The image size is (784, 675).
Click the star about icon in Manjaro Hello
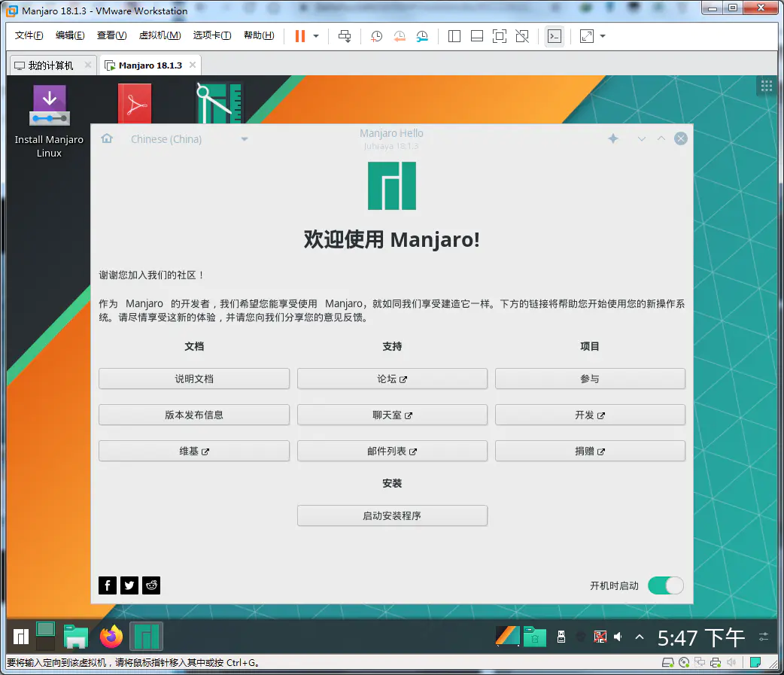(613, 138)
